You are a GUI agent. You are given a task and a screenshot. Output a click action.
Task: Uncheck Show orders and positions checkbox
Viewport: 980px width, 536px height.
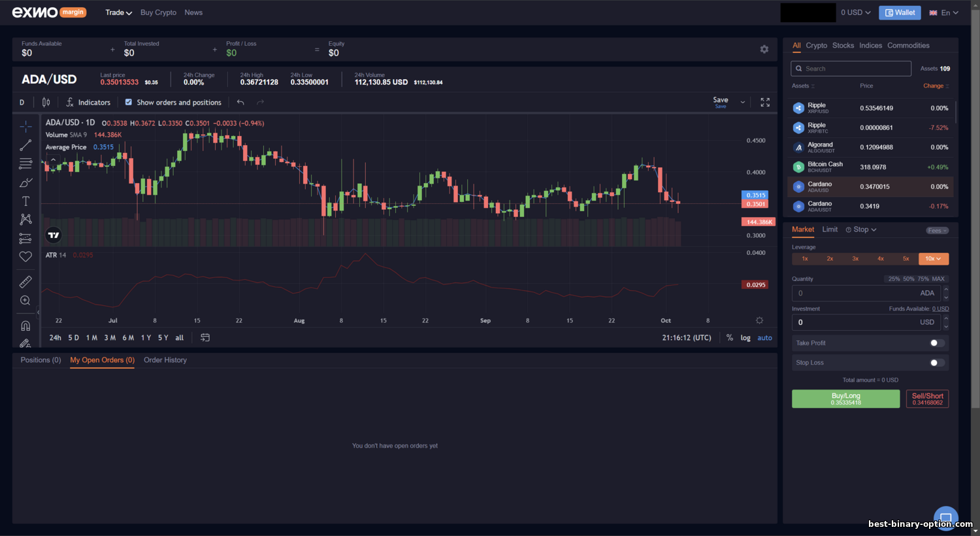tap(129, 102)
